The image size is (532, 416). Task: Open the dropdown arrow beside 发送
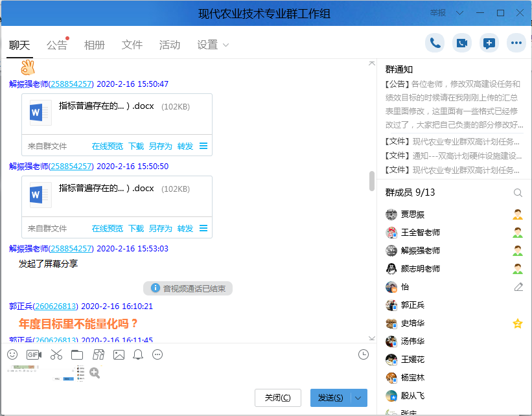(359, 398)
